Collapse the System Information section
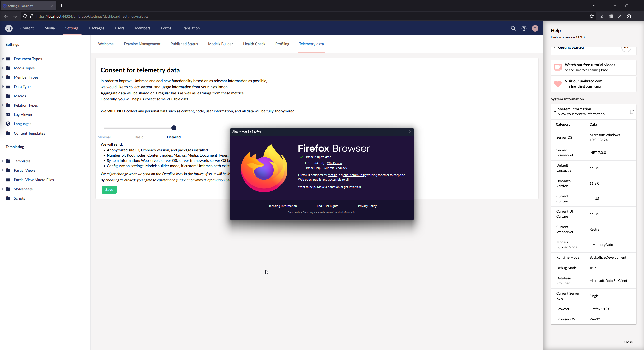Screen dimensions: 644x350 (x=555, y=111)
